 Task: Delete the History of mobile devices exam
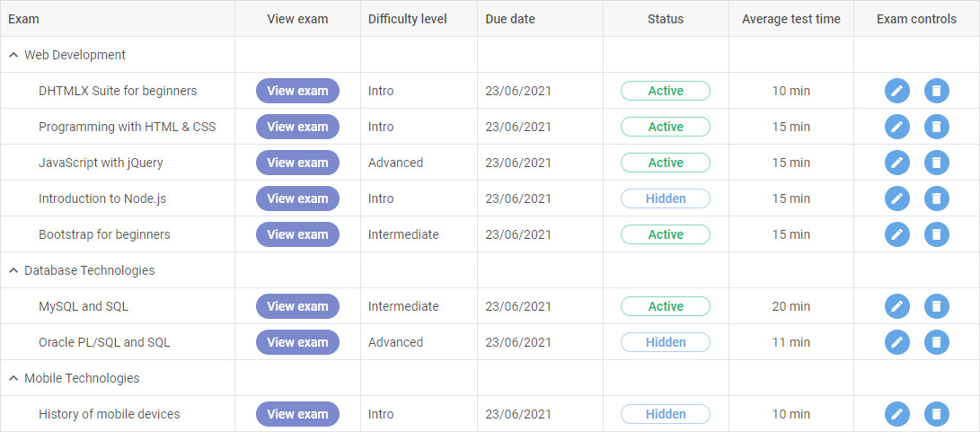(x=936, y=414)
